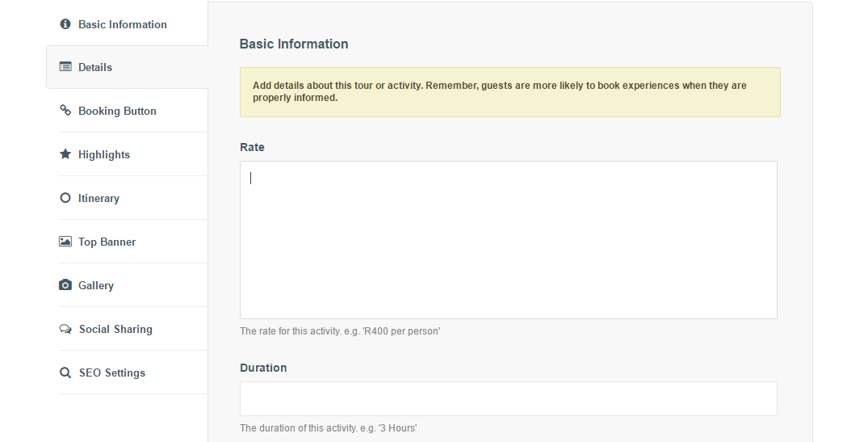Switch to the Highlights tab
868x442 pixels.
104,154
